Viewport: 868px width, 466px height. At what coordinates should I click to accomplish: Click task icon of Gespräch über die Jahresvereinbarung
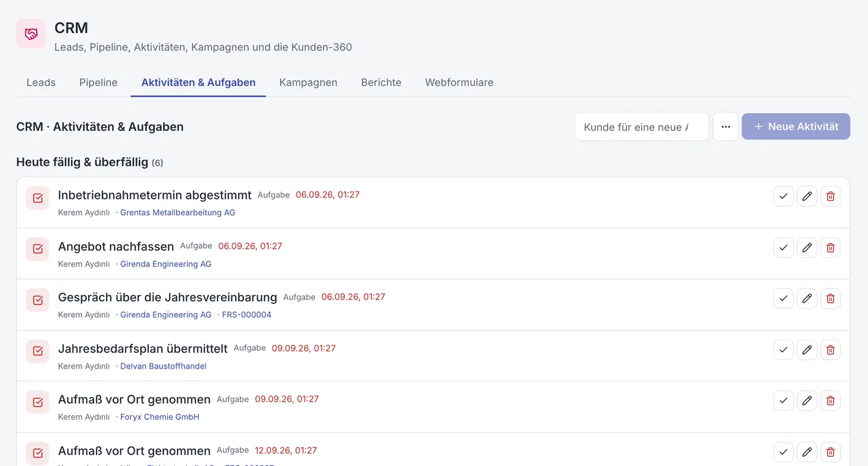click(x=37, y=300)
